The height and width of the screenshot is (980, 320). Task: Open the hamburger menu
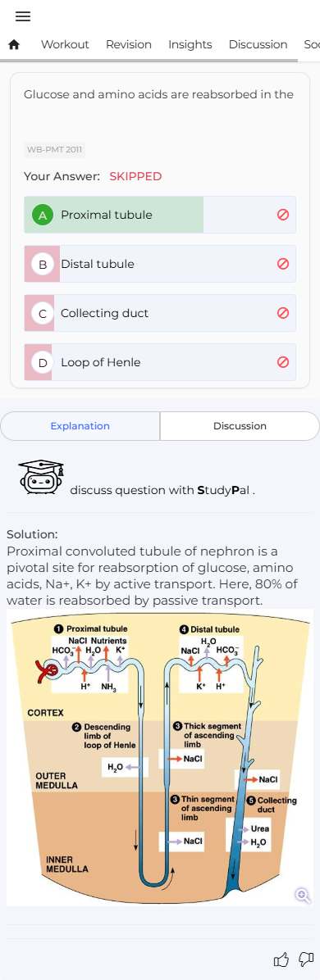tap(22, 17)
